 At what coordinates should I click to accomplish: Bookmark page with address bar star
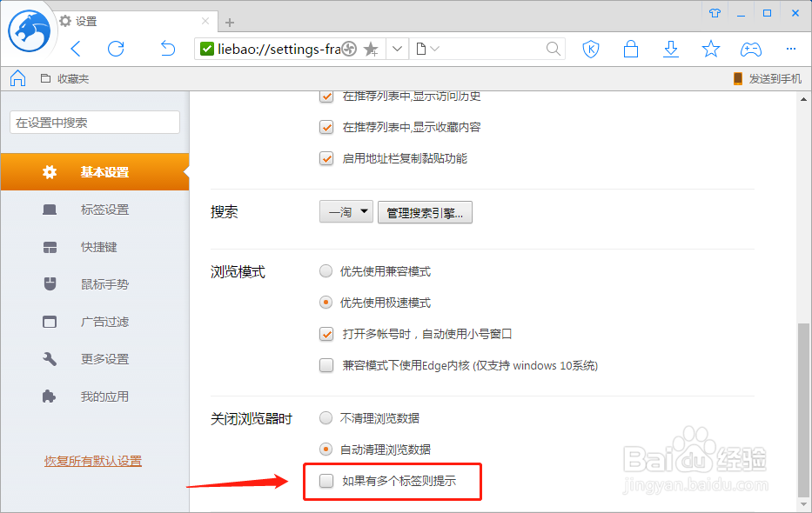(x=371, y=50)
